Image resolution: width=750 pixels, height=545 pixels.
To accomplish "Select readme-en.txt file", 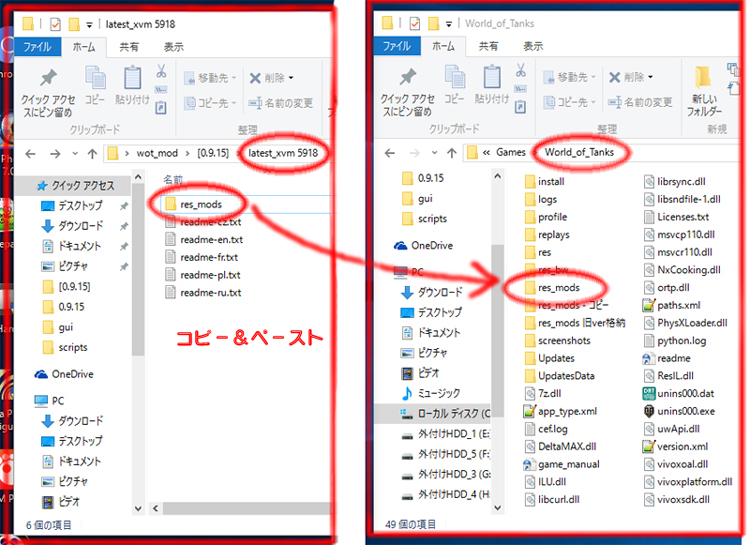I will [x=204, y=240].
